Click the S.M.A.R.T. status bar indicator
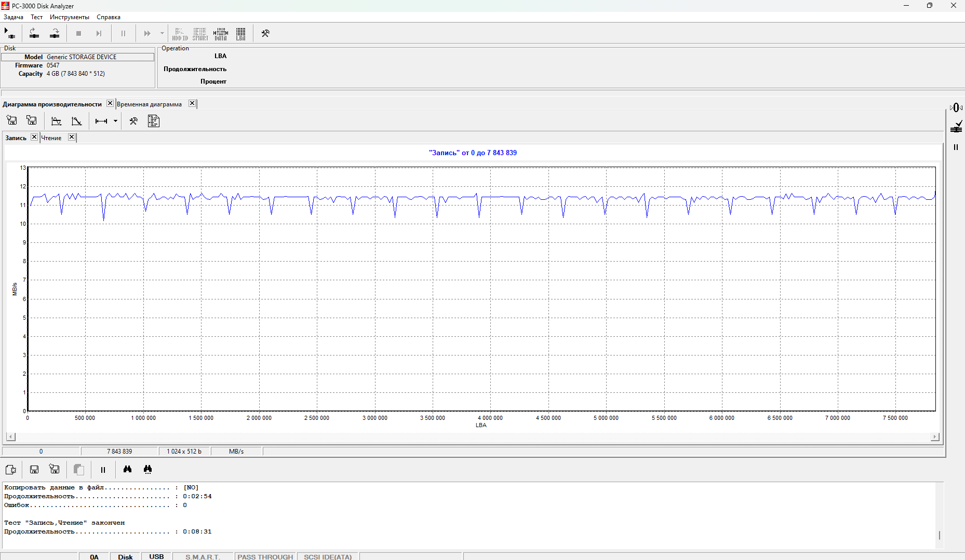This screenshot has width=965, height=560. 203,556
